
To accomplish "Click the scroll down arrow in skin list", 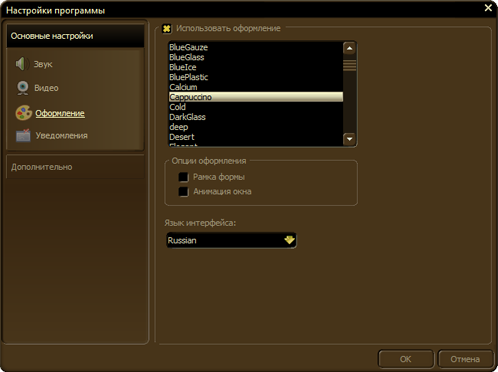I will pos(349,139).
